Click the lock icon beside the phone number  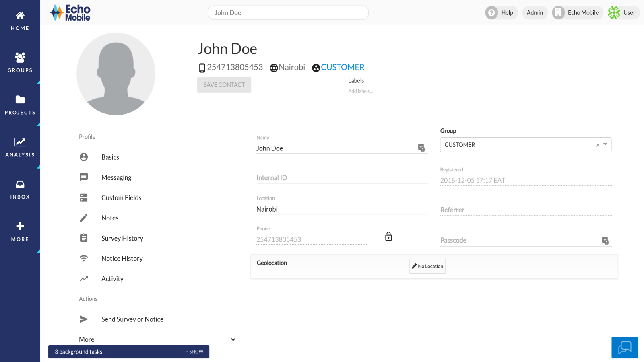point(388,237)
